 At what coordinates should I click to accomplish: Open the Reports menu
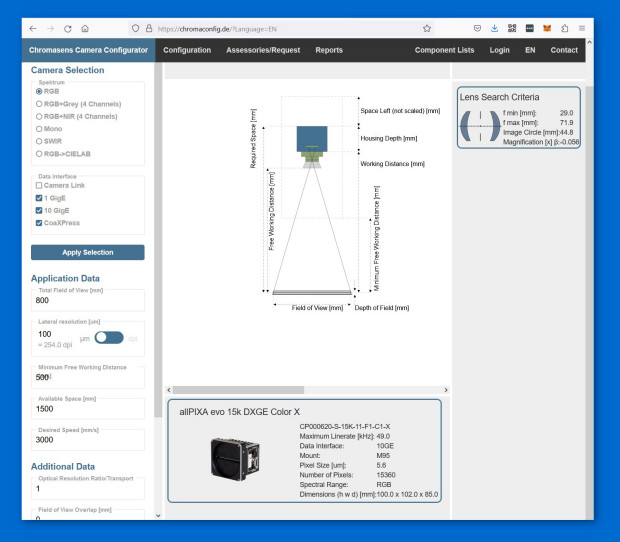329,50
